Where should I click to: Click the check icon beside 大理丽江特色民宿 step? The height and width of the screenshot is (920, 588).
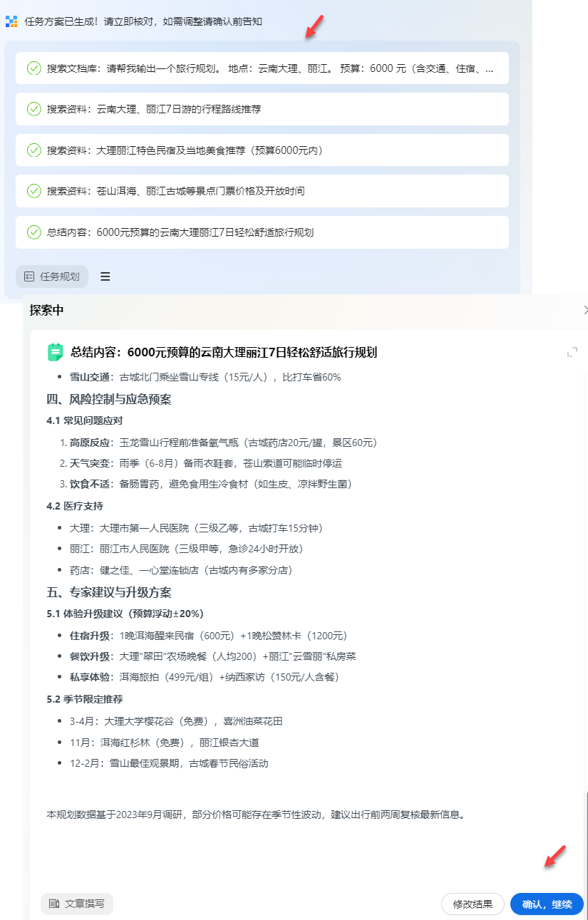coord(33,150)
